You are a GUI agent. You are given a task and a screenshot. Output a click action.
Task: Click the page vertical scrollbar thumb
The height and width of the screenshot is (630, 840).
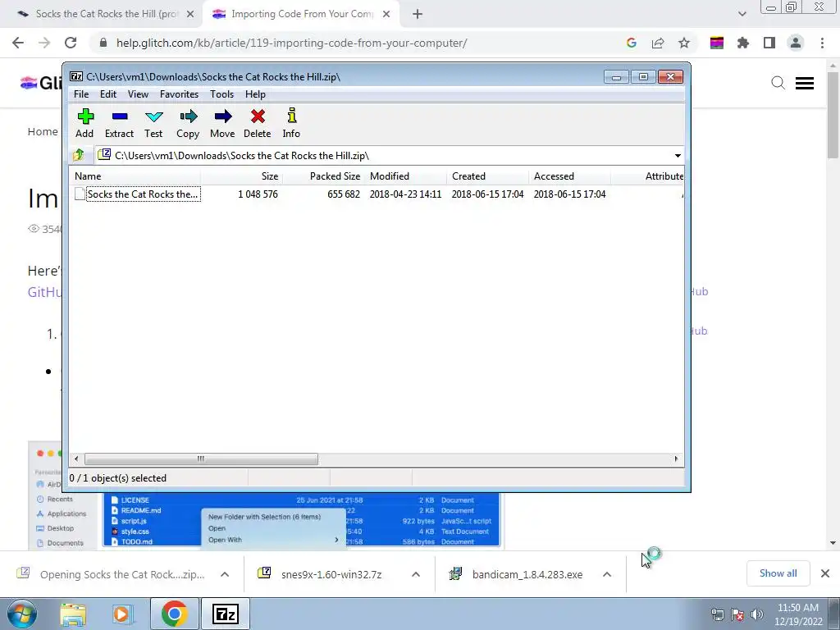833,115
